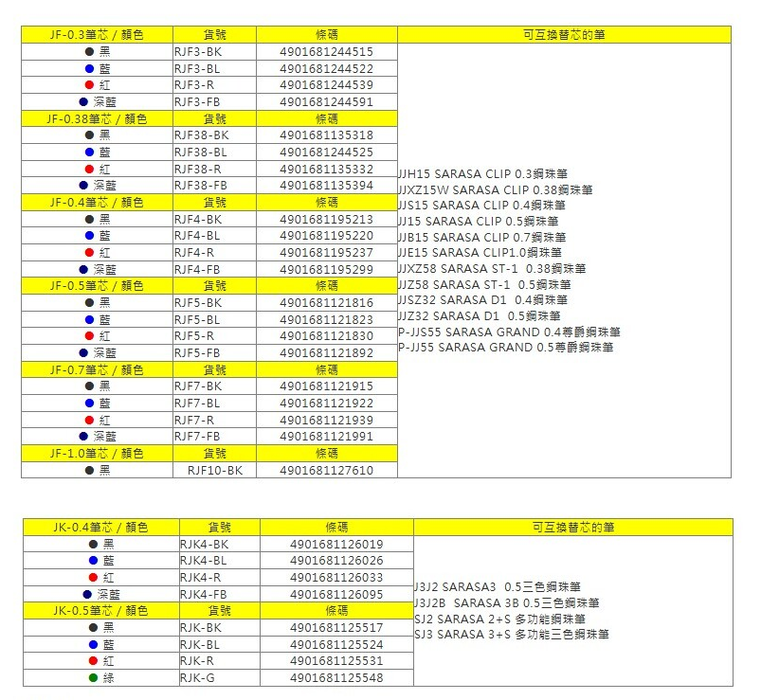Click J3J2B SARASA 3B 0.5三色鋼珠筆 line
761x700 pixels.
click(x=507, y=603)
